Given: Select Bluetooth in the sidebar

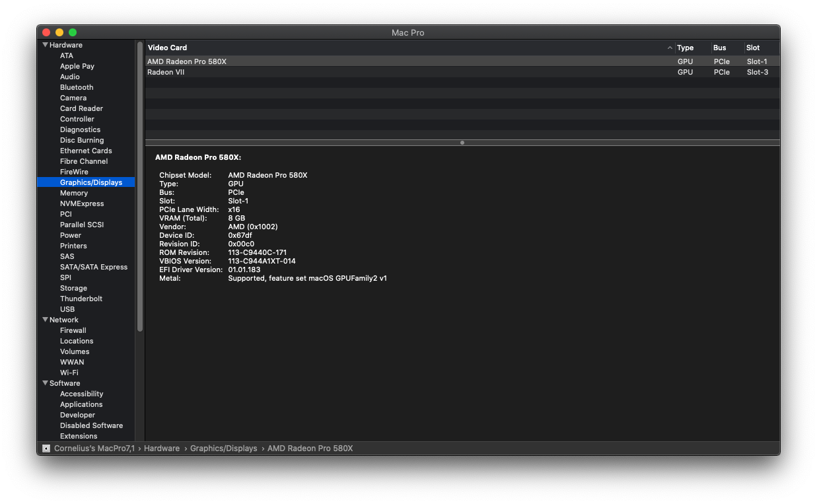Looking at the screenshot, I should click(77, 87).
